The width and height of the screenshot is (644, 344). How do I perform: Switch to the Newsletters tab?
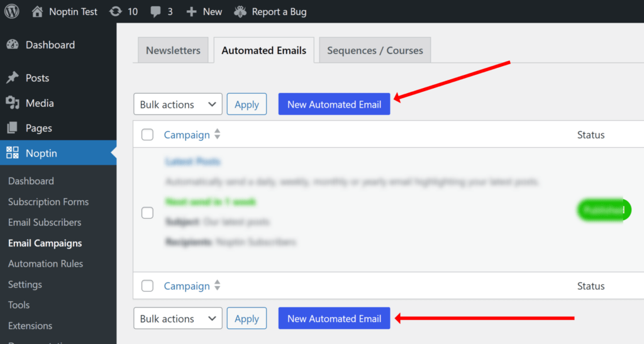(173, 51)
